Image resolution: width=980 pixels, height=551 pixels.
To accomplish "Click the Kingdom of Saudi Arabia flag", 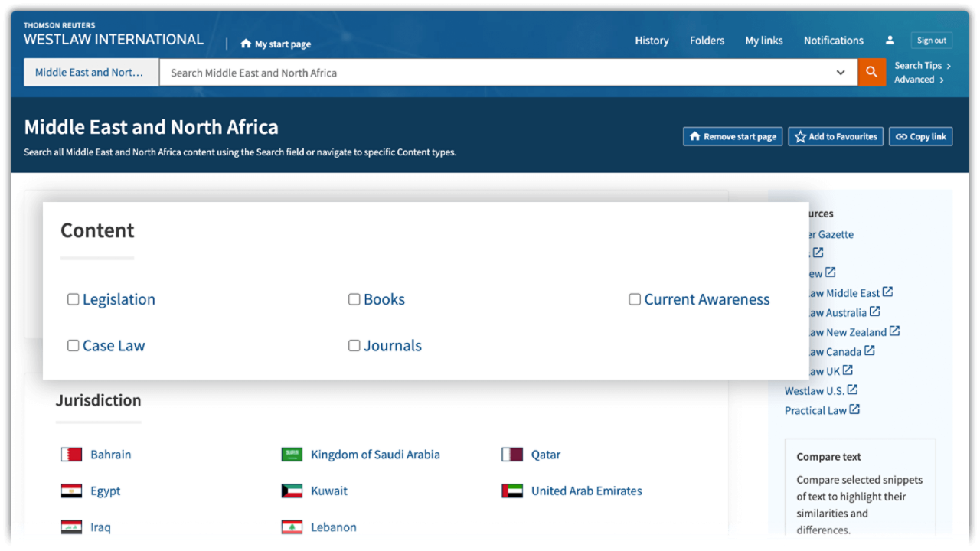I will click(292, 455).
